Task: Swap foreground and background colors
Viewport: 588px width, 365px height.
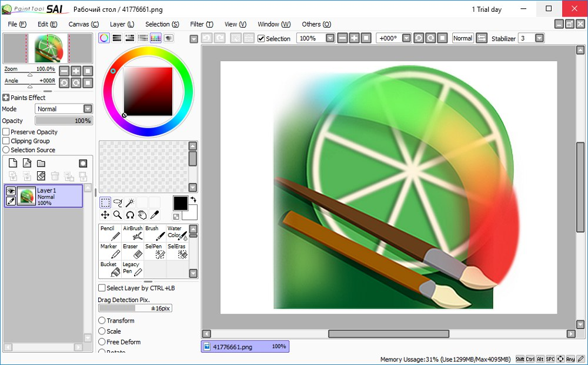Action: coord(193,200)
